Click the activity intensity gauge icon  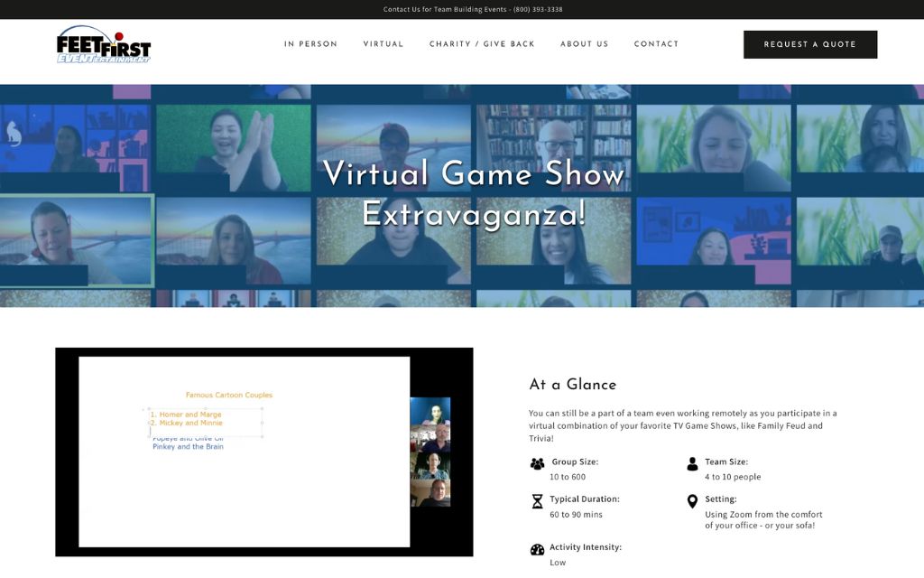(537, 549)
